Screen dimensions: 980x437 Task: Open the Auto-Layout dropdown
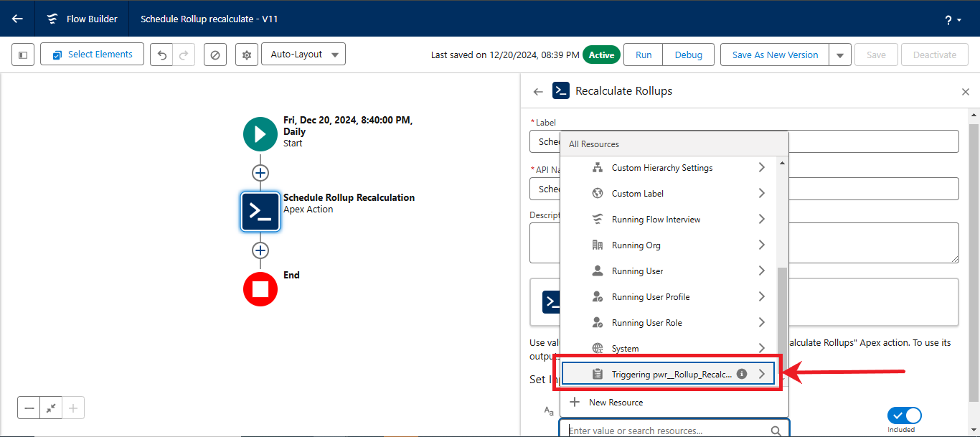tap(303, 55)
